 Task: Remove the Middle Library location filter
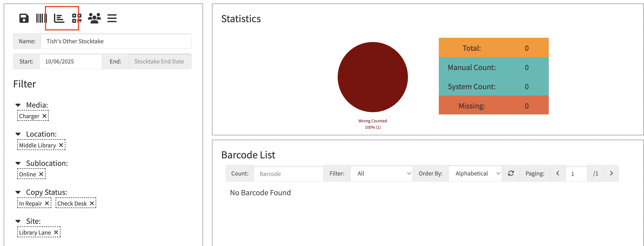pyautogui.click(x=61, y=145)
